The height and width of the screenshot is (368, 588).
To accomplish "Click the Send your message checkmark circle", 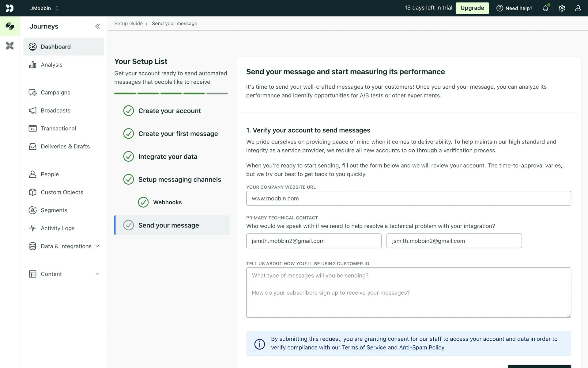I will (x=129, y=225).
